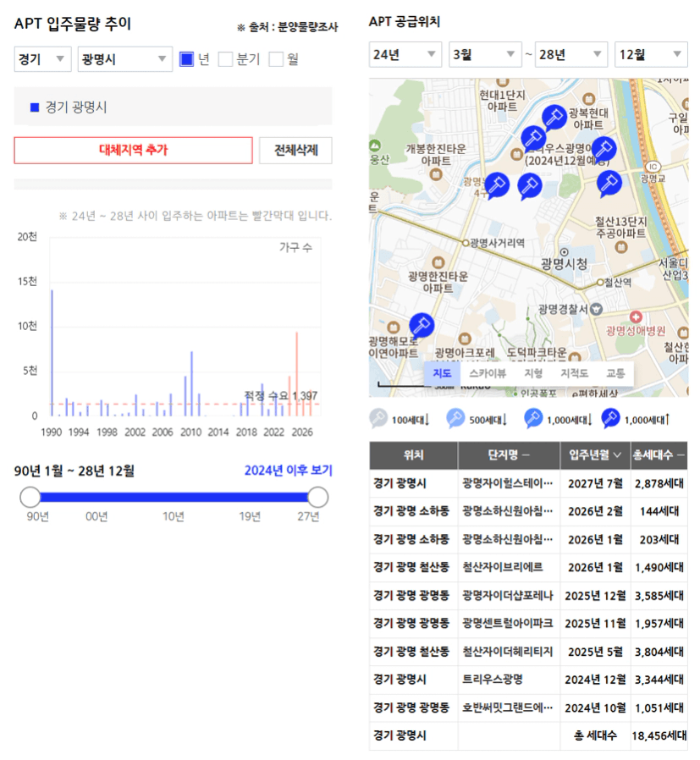This screenshot has height=760, width=700.
Task: Click the tall blue 1990 chart bar
Action: [x=52, y=353]
